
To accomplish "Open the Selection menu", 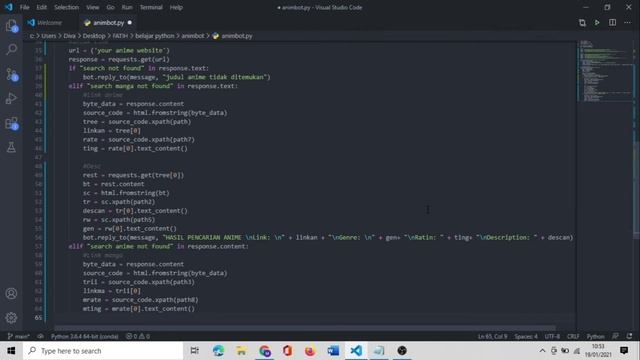I will coord(66,7).
